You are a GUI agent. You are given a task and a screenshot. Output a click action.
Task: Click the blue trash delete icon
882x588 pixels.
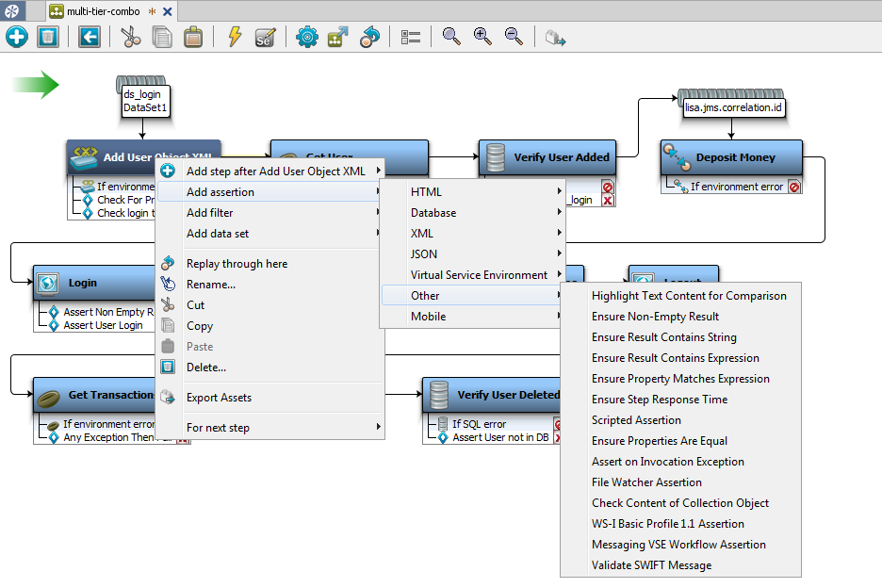[x=46, y=37]
